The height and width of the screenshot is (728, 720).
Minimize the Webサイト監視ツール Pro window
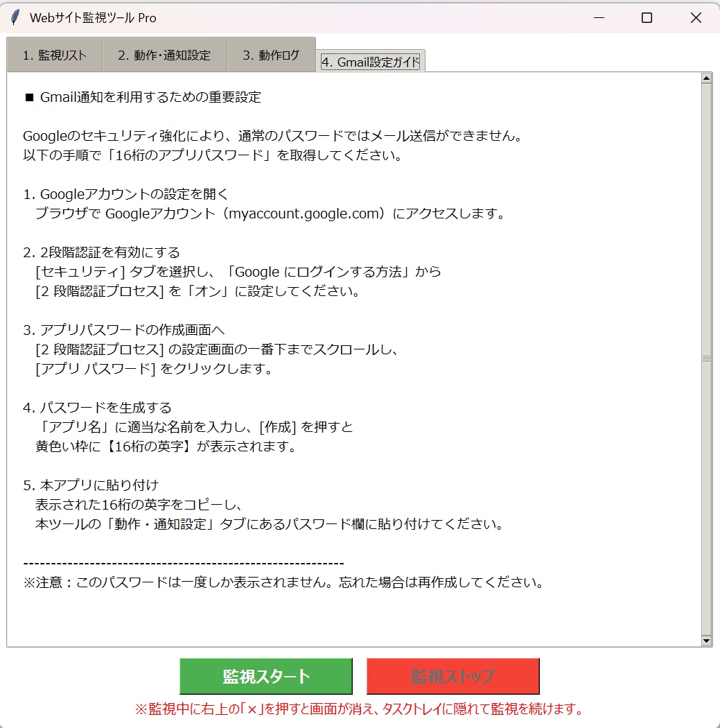click(599, 17)
